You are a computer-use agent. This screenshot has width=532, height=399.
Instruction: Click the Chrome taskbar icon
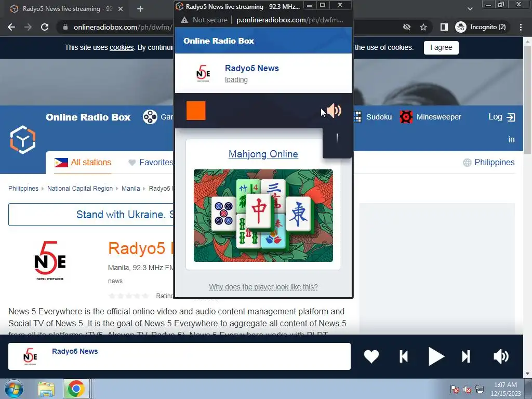76,389
